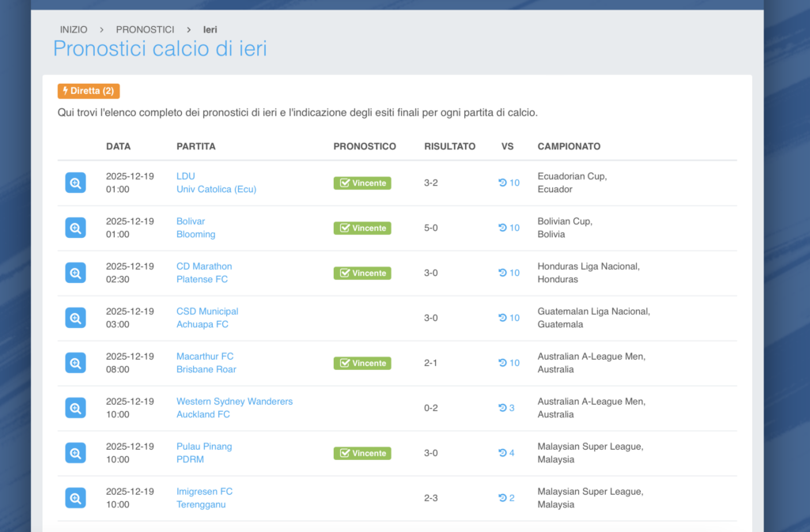This screenshot has height=532, width=810.
Task: Click magnifier icon for Bolivar vs Blooming
Action: pos(75,228)
